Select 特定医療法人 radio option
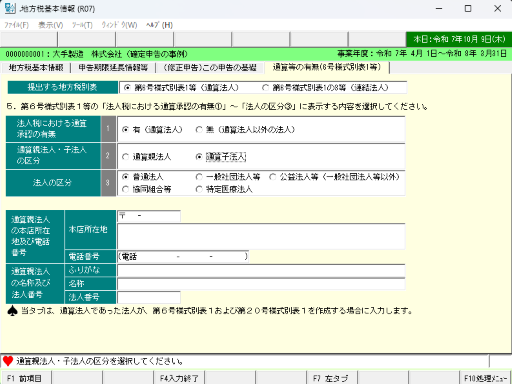The image size is (512, 384). coord(224,189)
